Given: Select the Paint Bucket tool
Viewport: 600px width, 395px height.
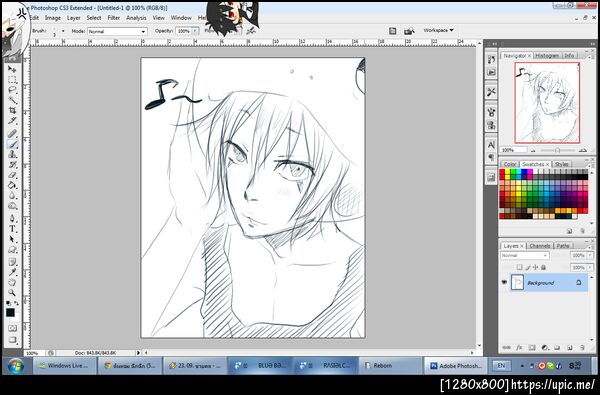Looking at the screenshot, I should [x=12, y=186].
